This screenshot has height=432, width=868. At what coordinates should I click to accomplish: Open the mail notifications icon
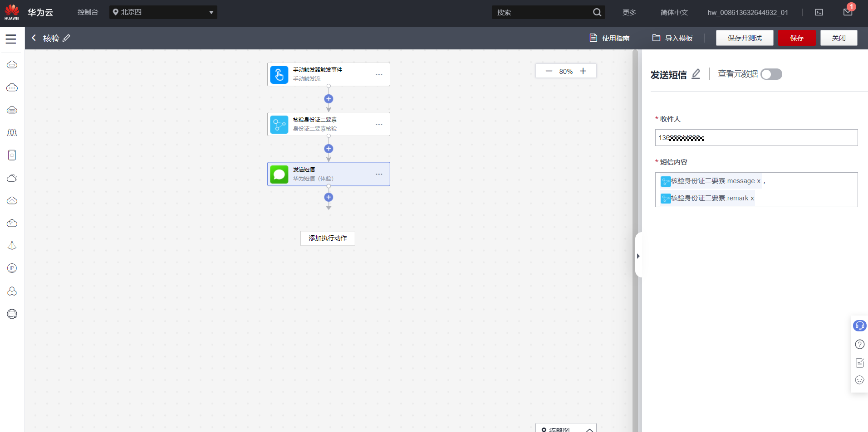point(848,11)
